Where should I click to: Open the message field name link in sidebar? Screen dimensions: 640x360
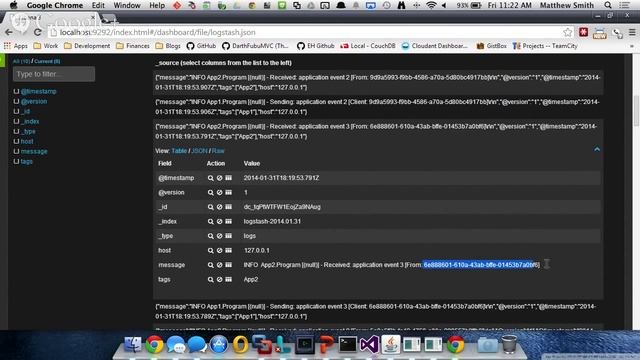tap(34, 151)
